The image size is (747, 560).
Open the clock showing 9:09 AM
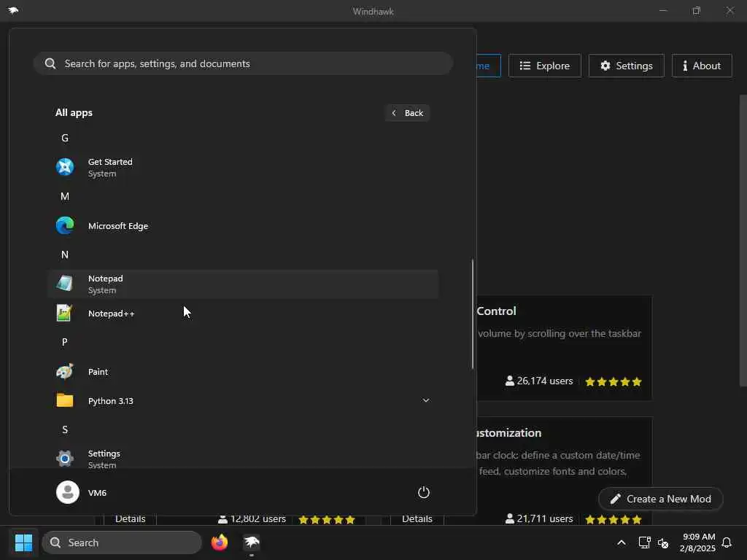point(698,542)
